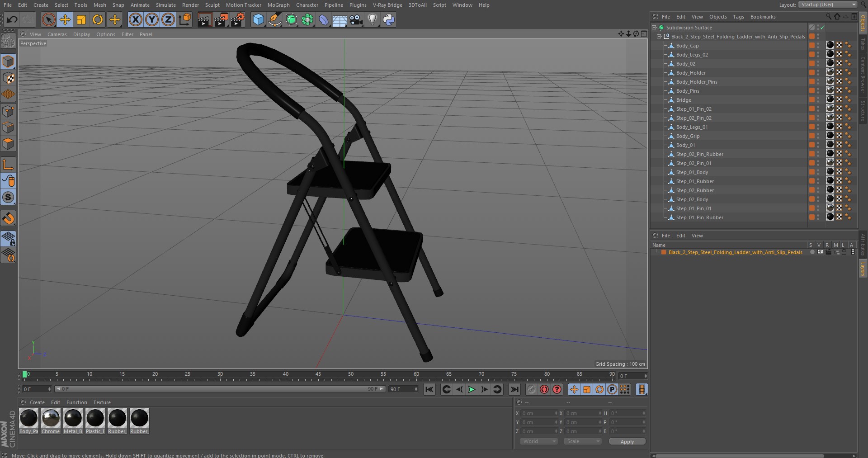Viewport: 868px width, 458px height.
Task: Add a Subdivision Surface generator
Action: pyautogui.click(x=291, y=19)
